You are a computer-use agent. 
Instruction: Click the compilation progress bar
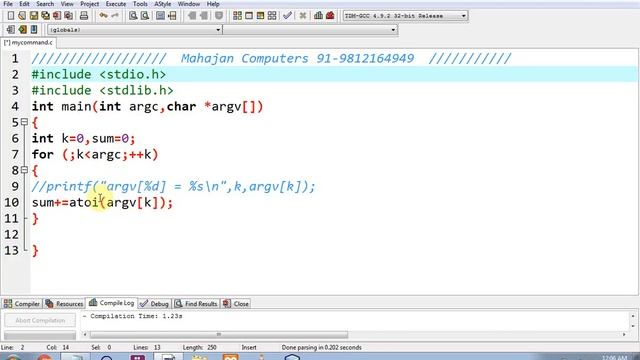click(40, 336)
